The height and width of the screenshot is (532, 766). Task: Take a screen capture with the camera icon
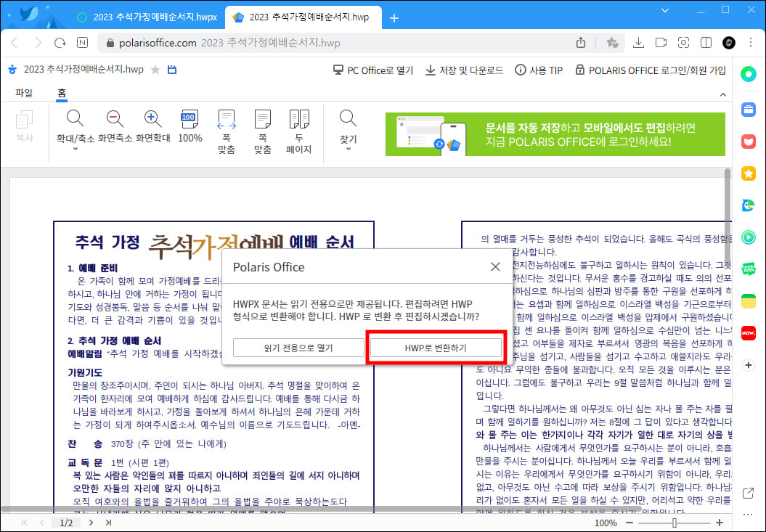(x=683, y=43)
